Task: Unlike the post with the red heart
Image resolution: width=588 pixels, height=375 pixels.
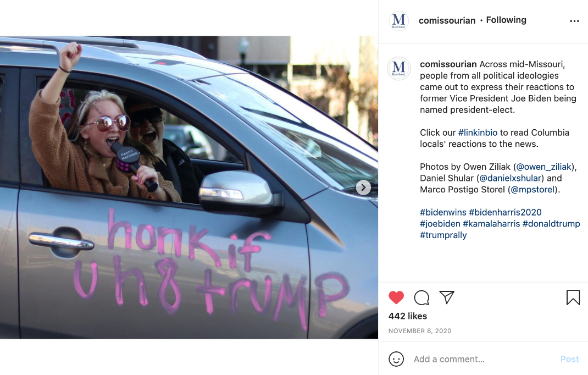Action: pyautogui.click(x=396, y=297)
